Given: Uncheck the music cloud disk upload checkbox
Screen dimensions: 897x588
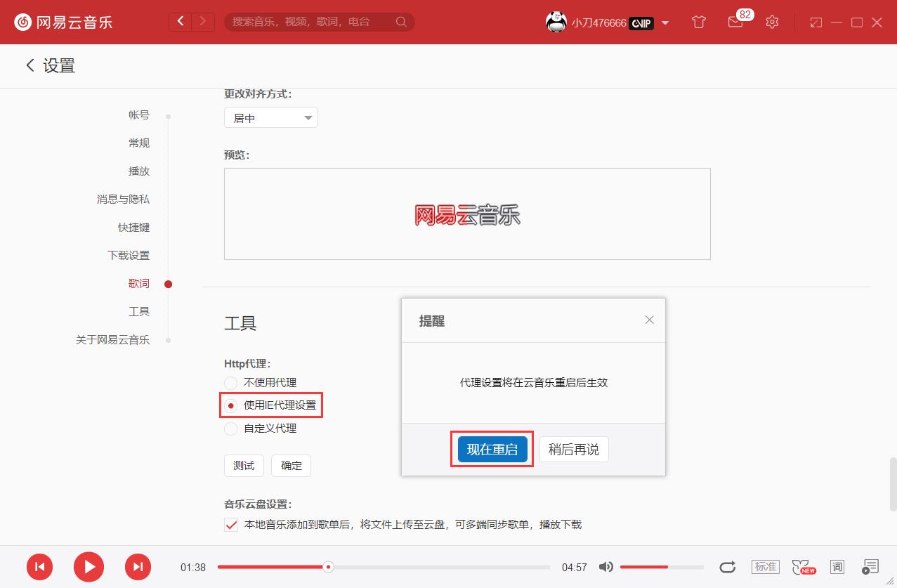Looking at the screenshot, I should [230, 524].
